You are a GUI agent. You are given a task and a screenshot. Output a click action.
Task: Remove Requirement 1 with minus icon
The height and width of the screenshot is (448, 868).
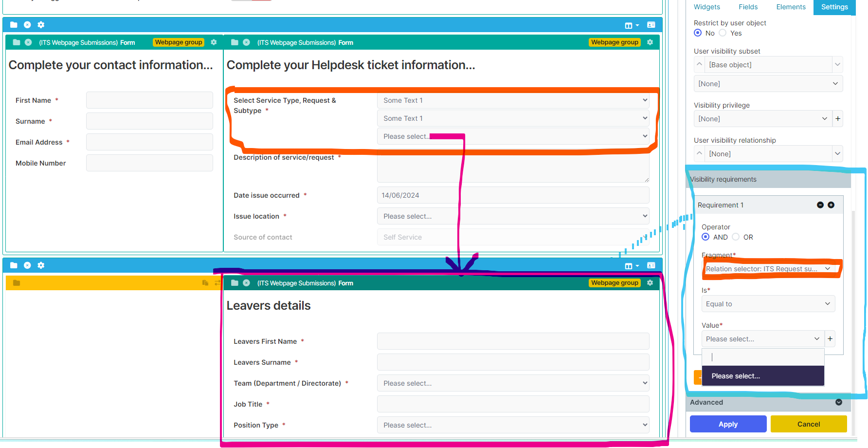point(820,205)
